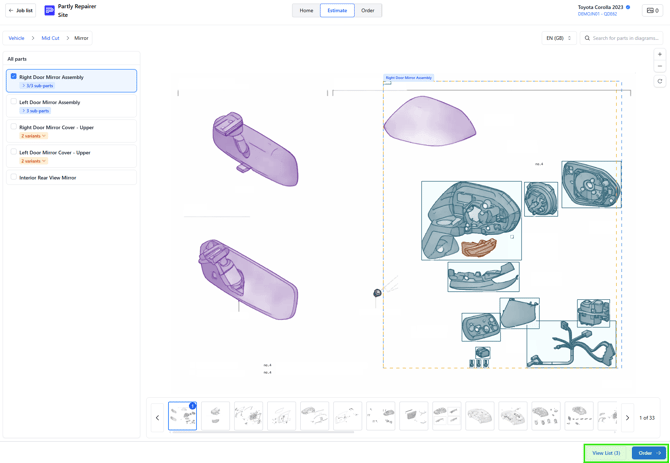This screenshot has width=670, height=463.
Task: Expand the 3/3 sub-parts list
Action: 37,86
